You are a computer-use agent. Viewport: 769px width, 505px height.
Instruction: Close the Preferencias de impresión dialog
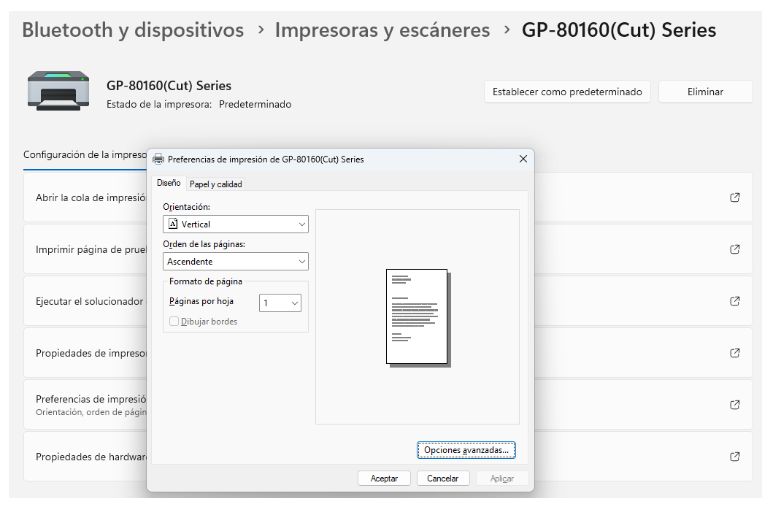(x=523, y=159)
